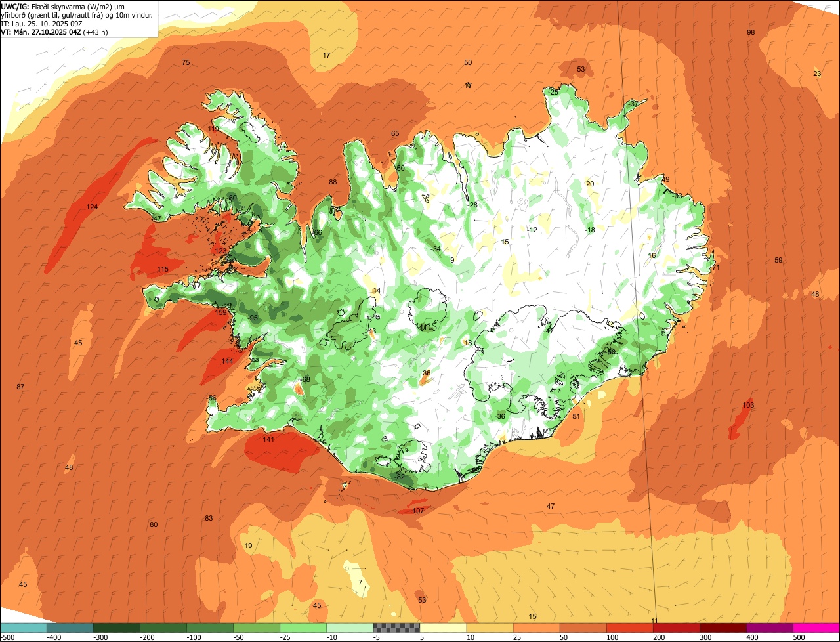Click the flux value 103 in the eastern ocean

(x=748, y=404)
